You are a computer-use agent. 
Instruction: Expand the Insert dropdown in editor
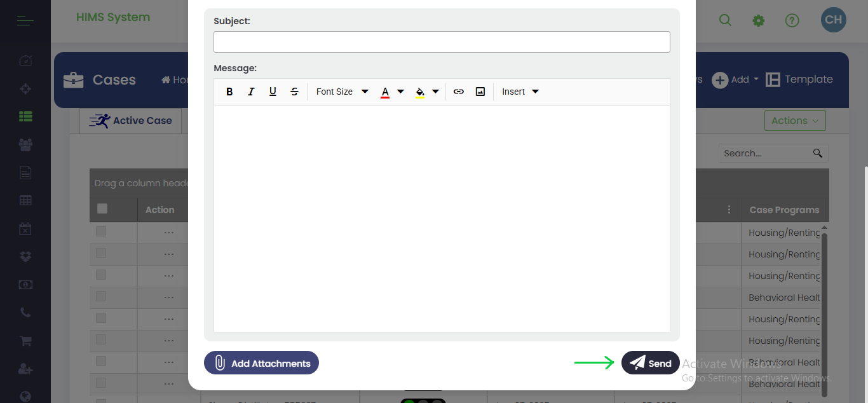click(520, 92)
